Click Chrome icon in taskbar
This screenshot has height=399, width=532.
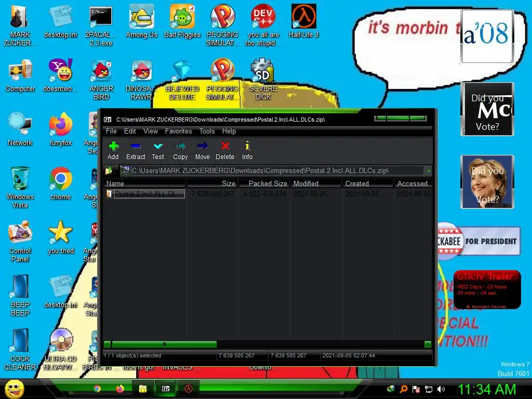pyautogui.click(x=97, y=389)
